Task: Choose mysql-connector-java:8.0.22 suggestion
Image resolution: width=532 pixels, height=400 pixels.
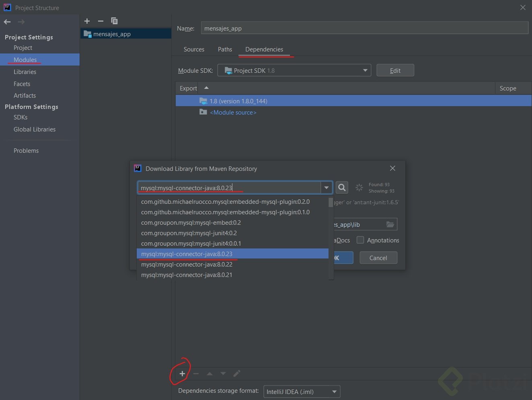Action: click(x=232, y=265)
